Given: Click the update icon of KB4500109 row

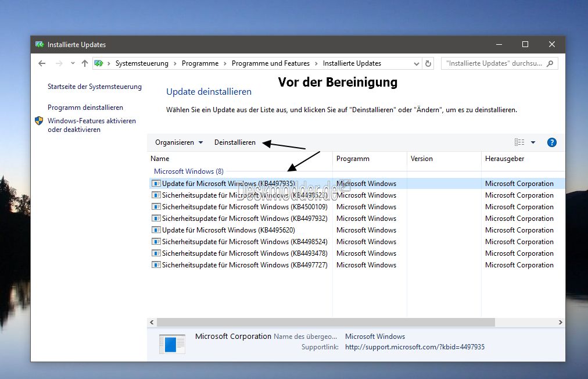Looking at the screenshot, I should [156, 207].
